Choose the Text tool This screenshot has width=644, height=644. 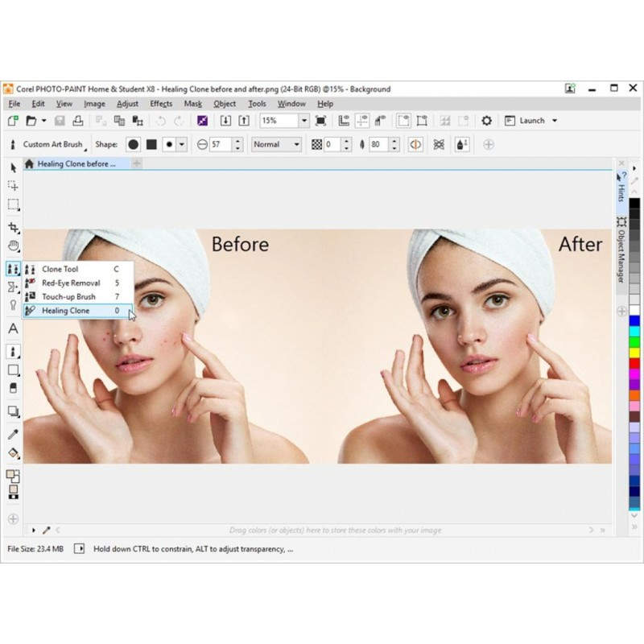[x=13, y=328]
